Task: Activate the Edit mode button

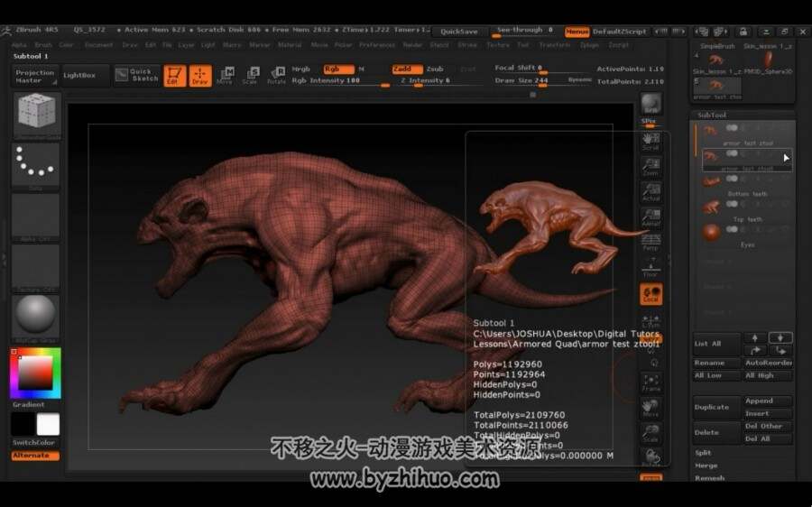Action: 175,76
